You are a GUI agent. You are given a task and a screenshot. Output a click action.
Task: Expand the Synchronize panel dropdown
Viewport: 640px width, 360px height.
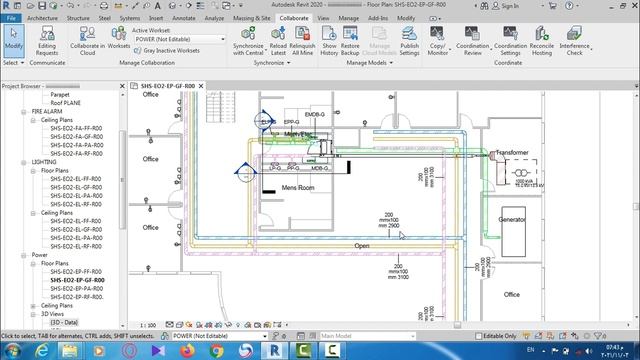(272, 63)
